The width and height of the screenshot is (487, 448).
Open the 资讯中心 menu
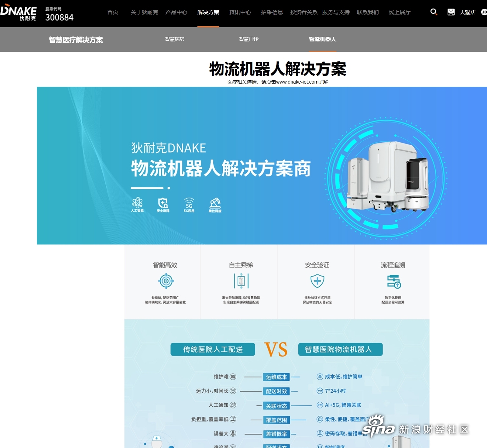(x=240, y=12)
